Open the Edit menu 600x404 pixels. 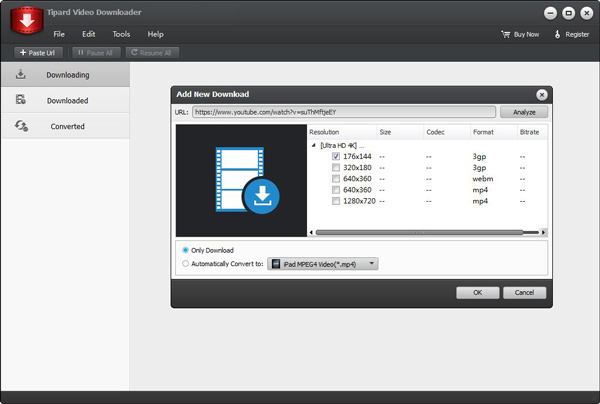coord(88,34)
